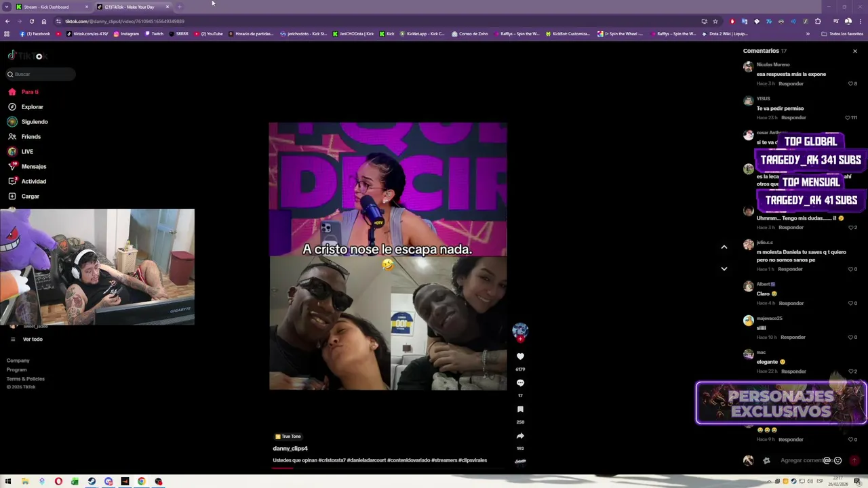The height and width of the screenshot is (488, 868).
Task: Close the Comentarios panel
Action: [854, 51]
